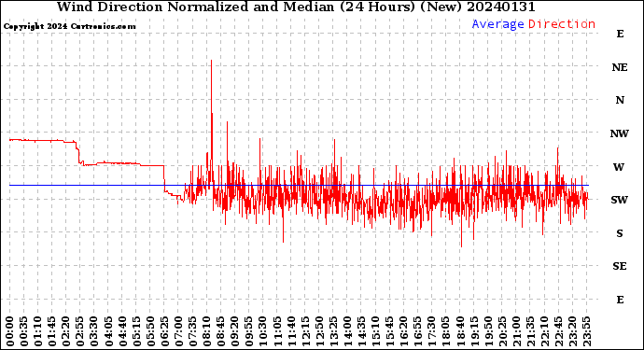Click the 23:20 time label
This screenshot has width=644, height=350.
tap(572, 331)
